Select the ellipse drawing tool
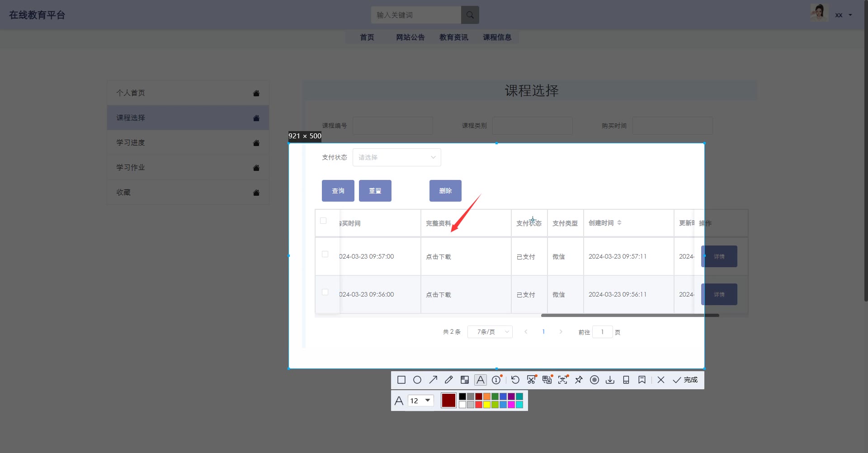 (417, 380)
